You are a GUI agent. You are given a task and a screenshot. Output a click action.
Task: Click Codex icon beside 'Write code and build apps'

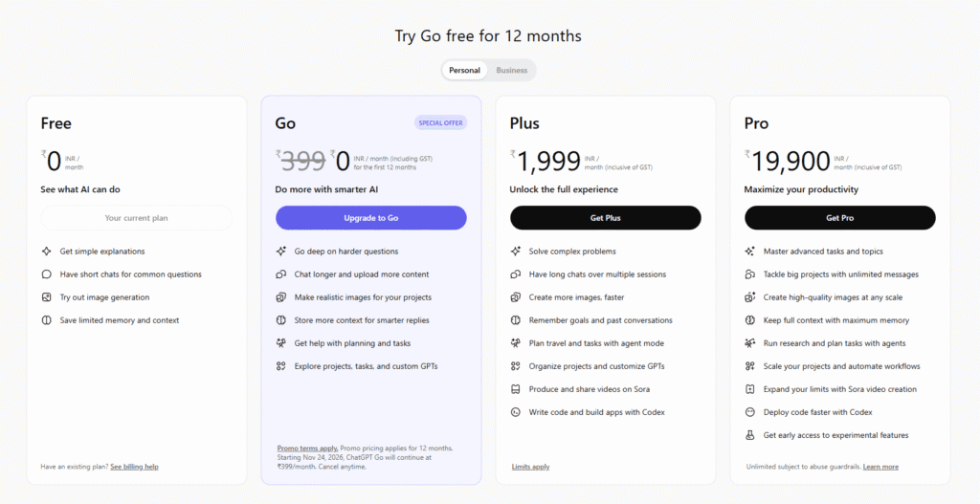(515, 412)
